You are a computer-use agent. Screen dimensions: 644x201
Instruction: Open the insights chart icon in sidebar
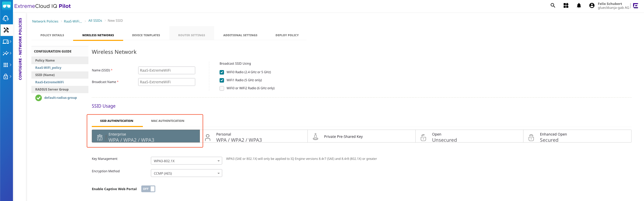pyautogui.click(x=6, y=53)
